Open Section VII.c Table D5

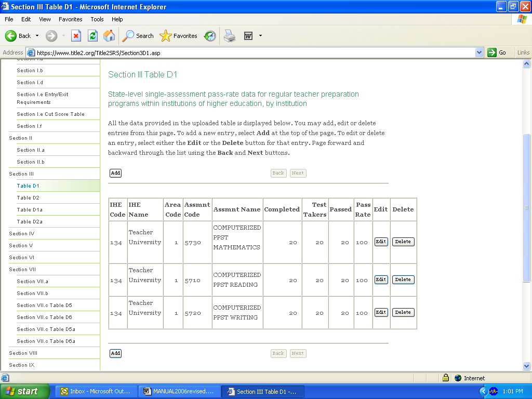(45, 305)
